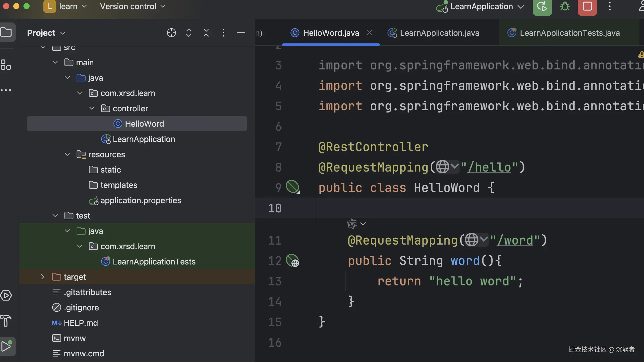Start debugging with the bug icon
Image resolution: width=644 pixels, height=362 pixels.
565,7
